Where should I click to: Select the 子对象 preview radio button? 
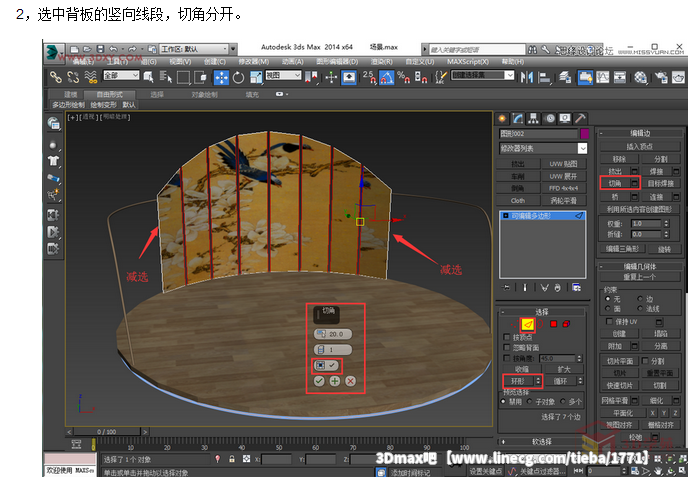point(530,402)
